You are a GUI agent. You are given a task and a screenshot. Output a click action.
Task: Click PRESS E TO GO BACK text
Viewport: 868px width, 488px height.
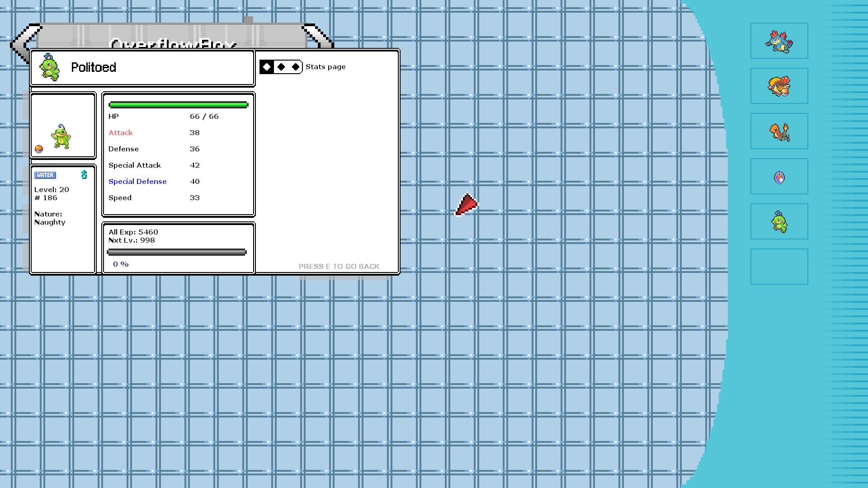tap(339, 267)
